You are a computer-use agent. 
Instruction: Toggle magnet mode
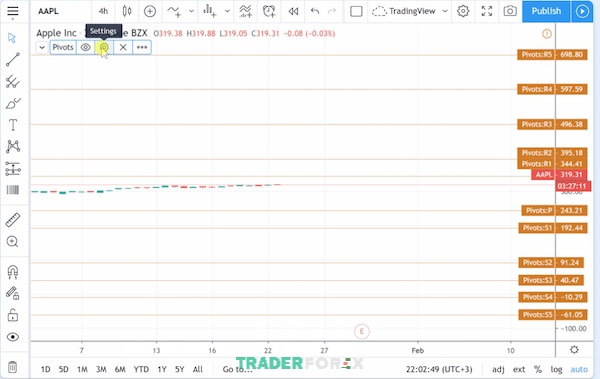click(x=13, y=272)
